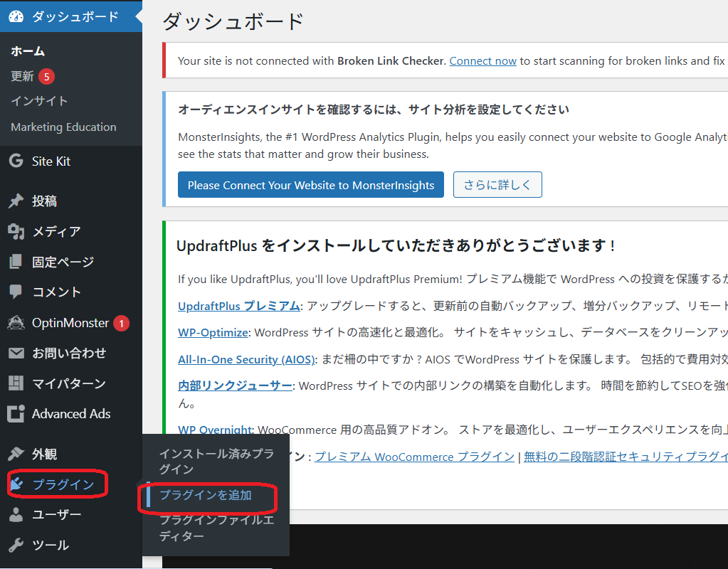Choose プラグインを追加 in flyout
Screen dimensions: 728x569
[x=206, y=495]
